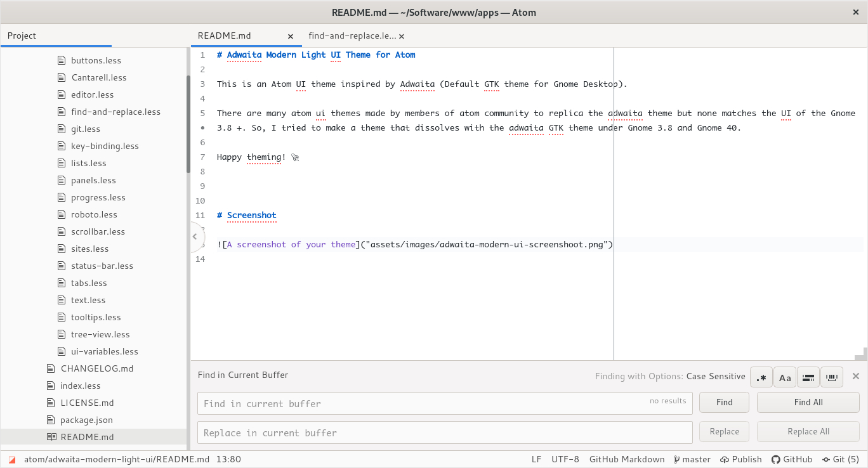Screen dimensions: 868x468
Task: Open roboto.less file
Action: click(x=94, y=214)
